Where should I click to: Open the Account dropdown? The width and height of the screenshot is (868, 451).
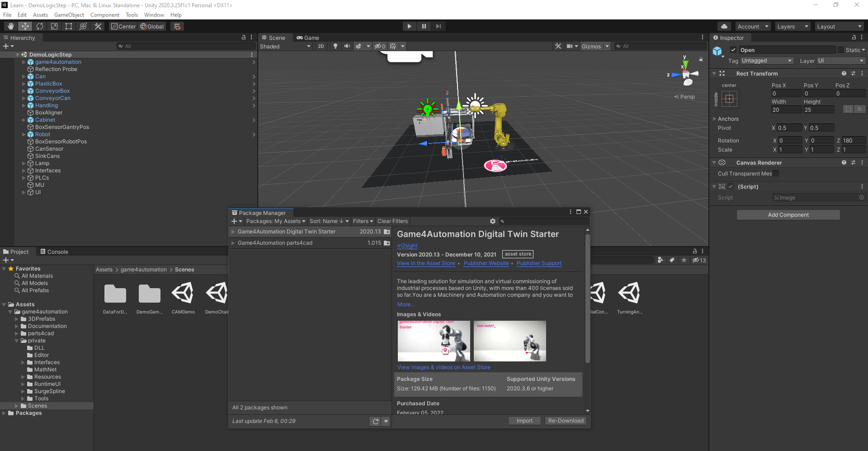pos(753,26)
